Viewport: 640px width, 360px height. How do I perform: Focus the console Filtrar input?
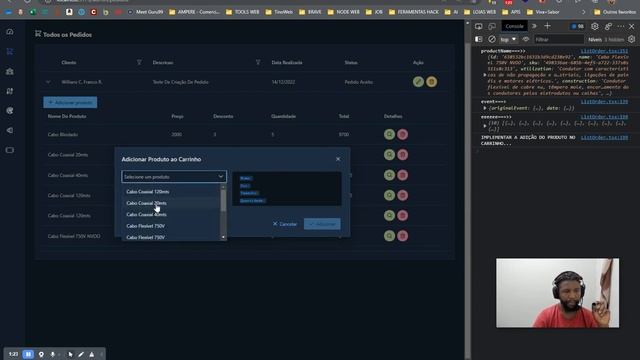tap(559, 39)
